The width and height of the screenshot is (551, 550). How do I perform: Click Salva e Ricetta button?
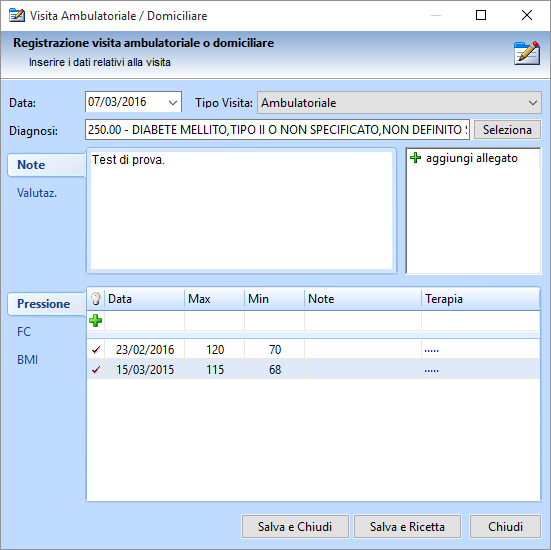tap(407, 526)
